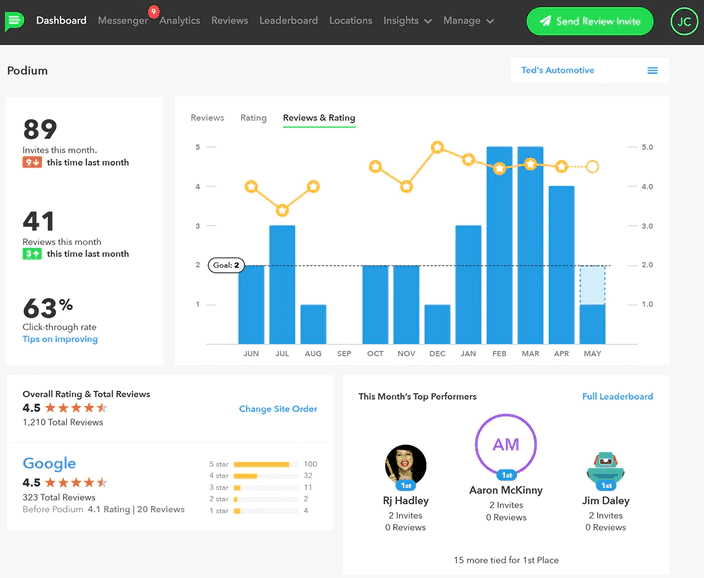The width and height of the screenshot is (704, 578).
Task: Click the 323 Total Reviews text
Action: click(x=59, y=498)
